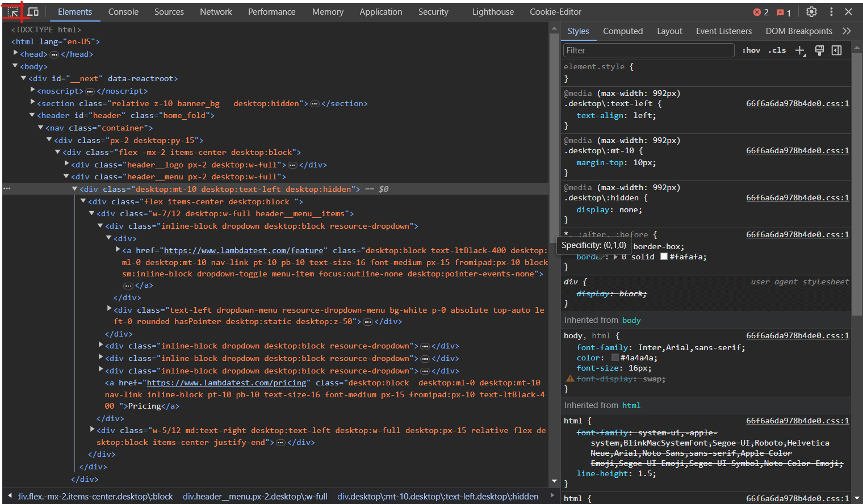Toggle the computed styles sidebar icon
Screen dimensions: 863x504
click(x=836, y=51)
